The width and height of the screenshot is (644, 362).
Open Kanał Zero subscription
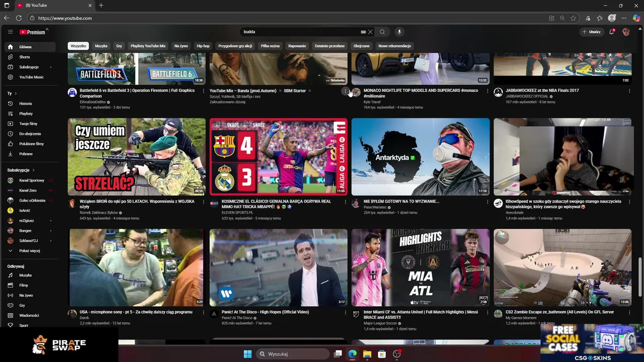[x=31, y=191]
